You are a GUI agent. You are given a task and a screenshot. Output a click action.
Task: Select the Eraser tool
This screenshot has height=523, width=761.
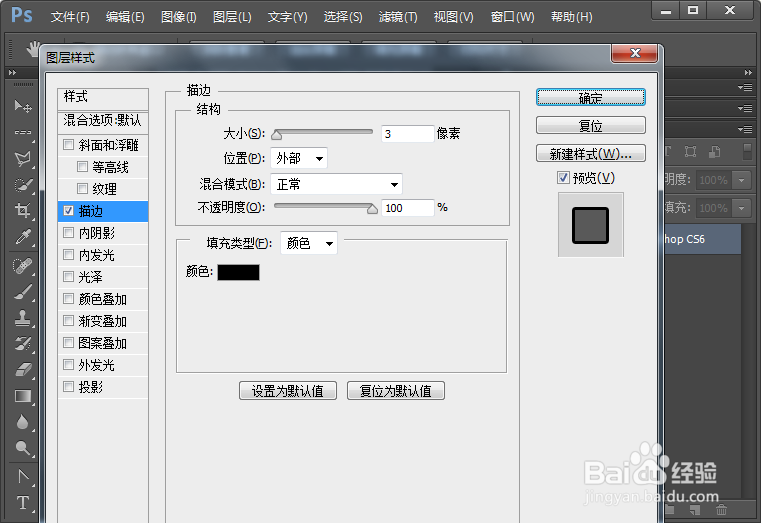point(22,370)
